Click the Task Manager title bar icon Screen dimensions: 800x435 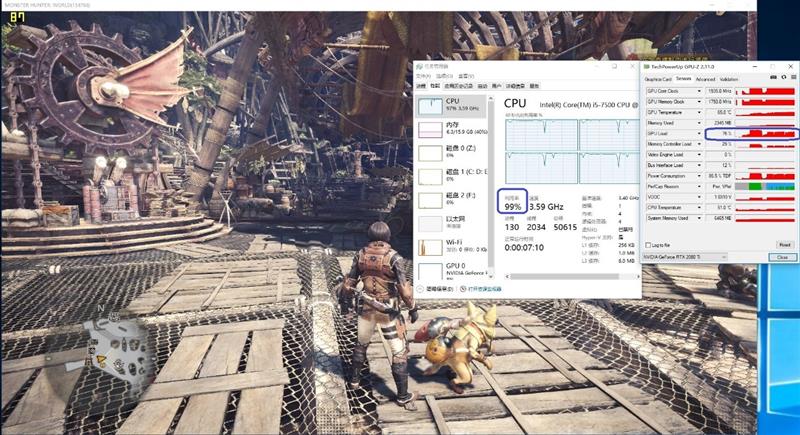[x=419, y=66]
